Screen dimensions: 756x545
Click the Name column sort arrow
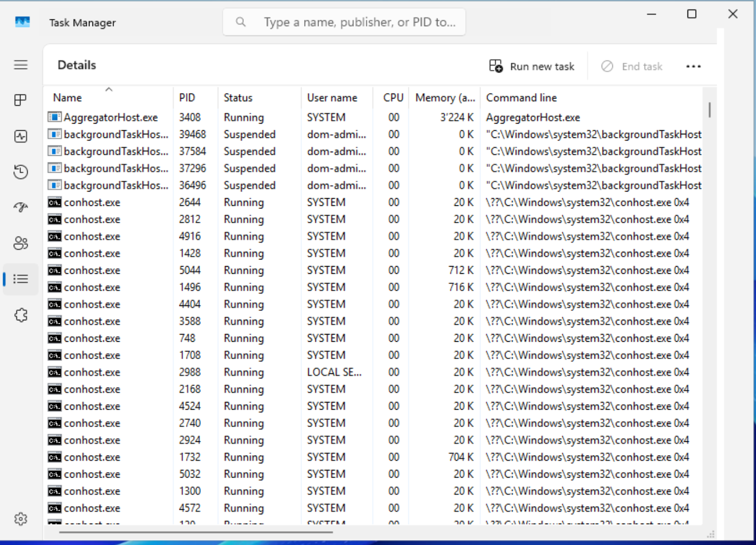[109, 89]
